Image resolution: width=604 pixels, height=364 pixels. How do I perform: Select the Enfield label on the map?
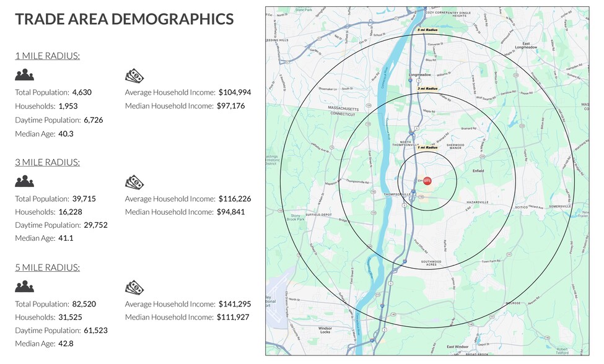[478, 170]
